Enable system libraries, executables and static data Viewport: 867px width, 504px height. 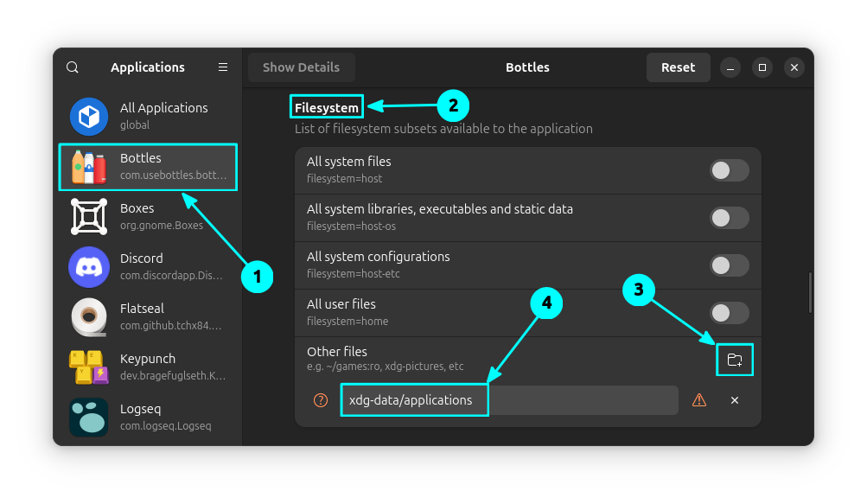pyautogui.click(x=729, y=218)
